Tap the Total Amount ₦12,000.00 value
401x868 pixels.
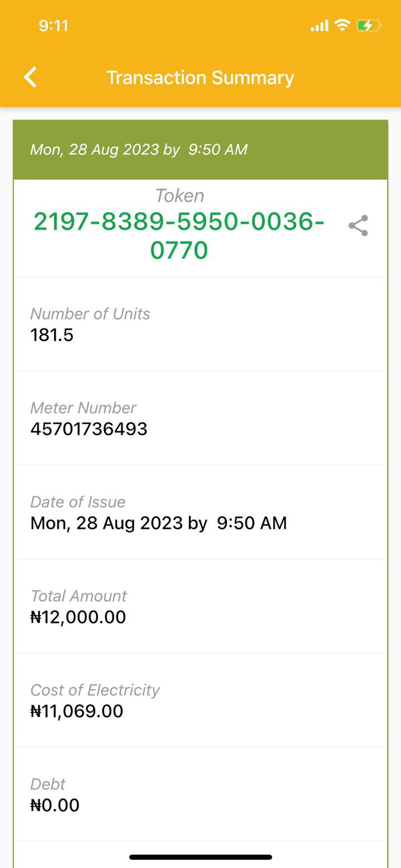78,617
